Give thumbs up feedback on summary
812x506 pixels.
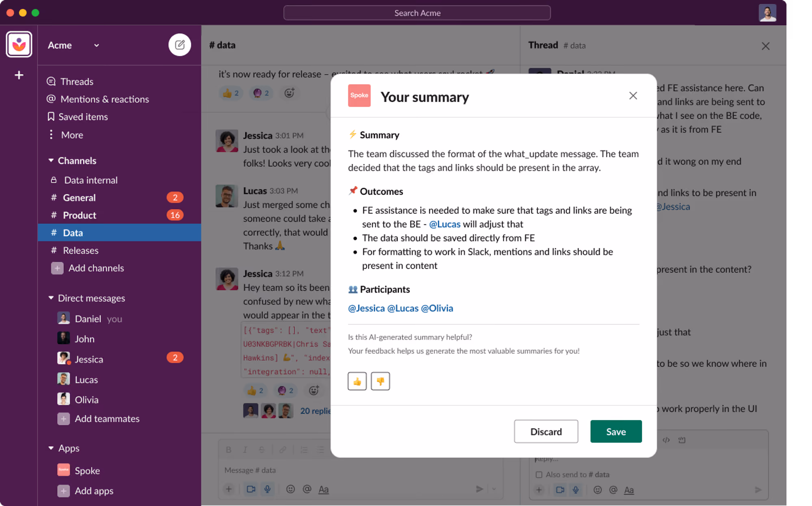(357, 381)
